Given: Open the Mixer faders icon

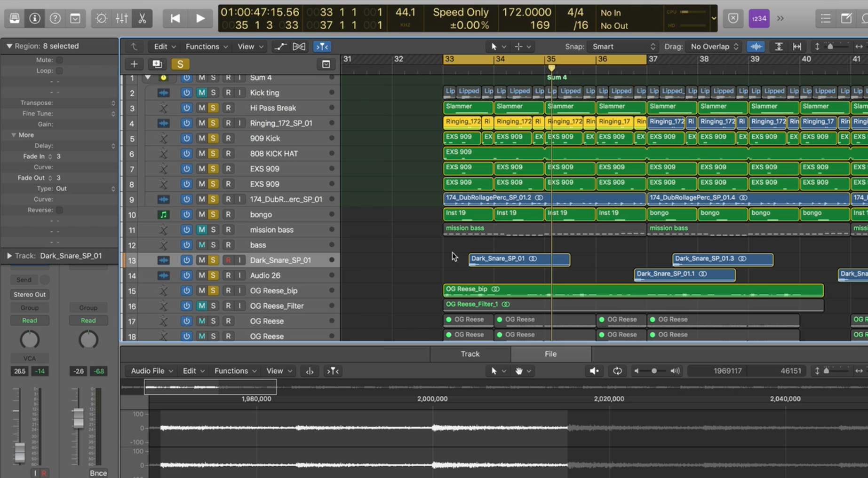Looking at the screenshot, I should point(122,18).
